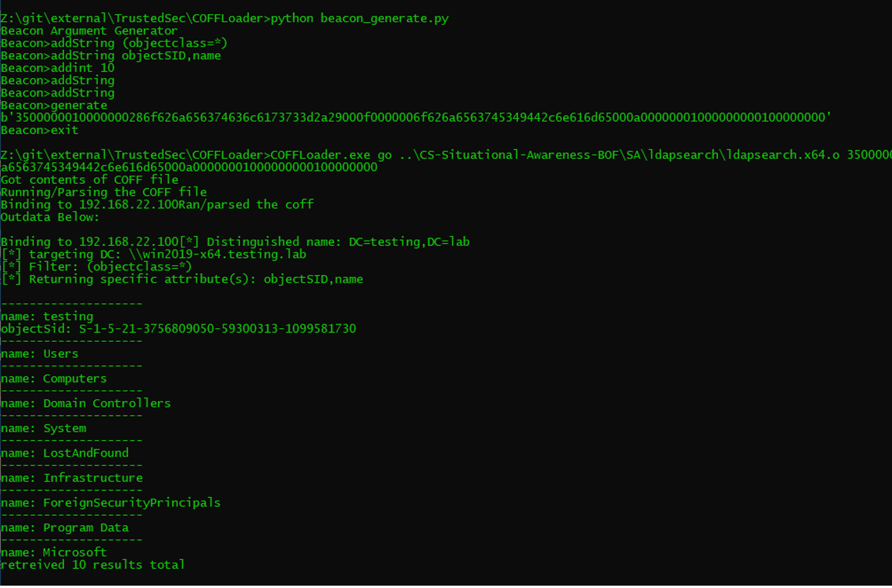Click the COFFLoader.exe go command line

click(x=446, y=161)
